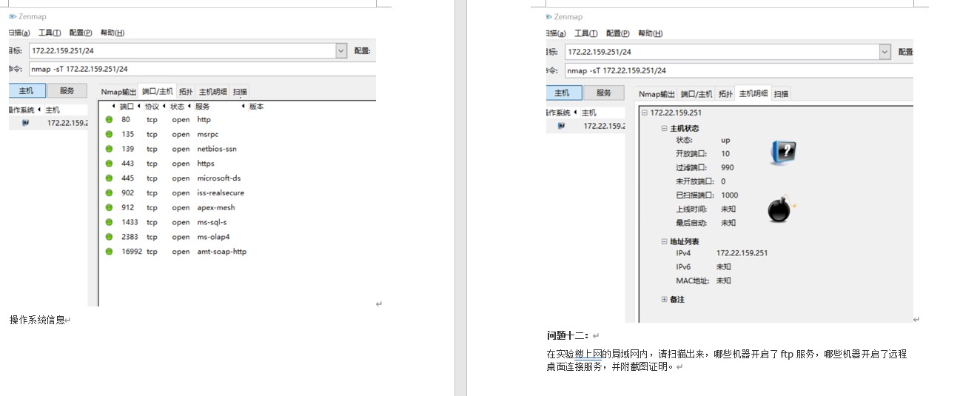Viewport: 980px width, 396px height.
Task: Collapse the 172.22.159.251 host details node
Action: point(645,113)
